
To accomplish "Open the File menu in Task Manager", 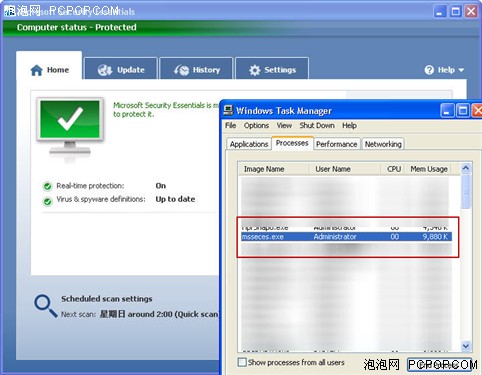I will pyautogui.click(x=230, y=126).
